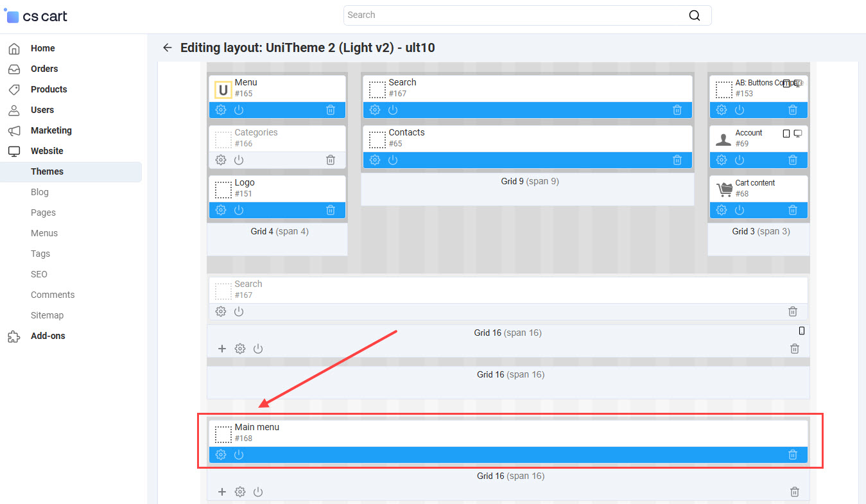
Task: Delete the Main menu #168 block
Action: 793,455
